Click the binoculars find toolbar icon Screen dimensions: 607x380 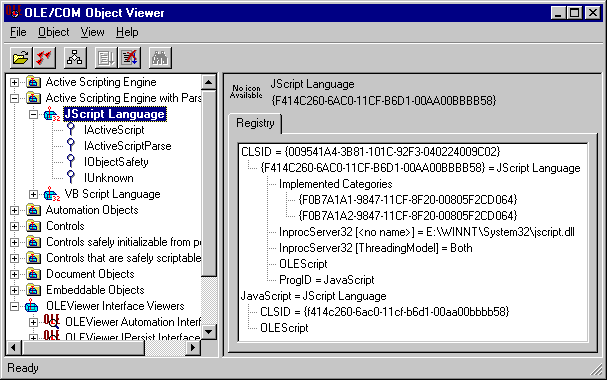160,58
